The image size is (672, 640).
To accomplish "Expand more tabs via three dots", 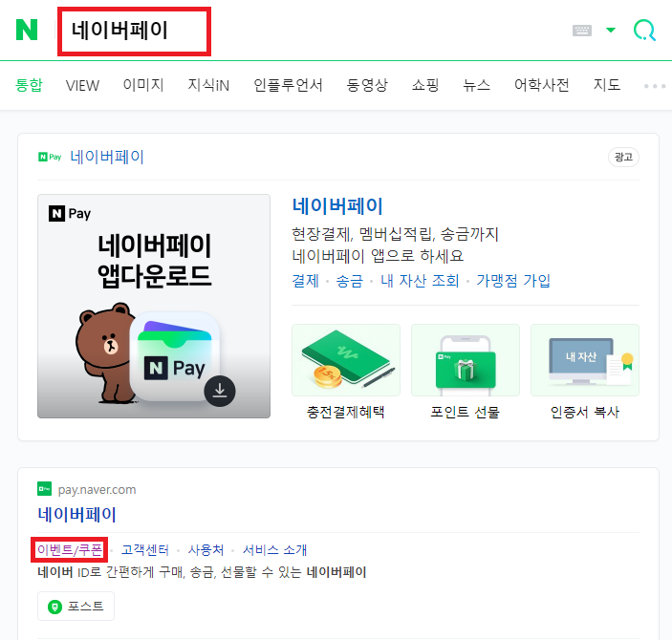I will pyautogui.click(x=655, y=86).
